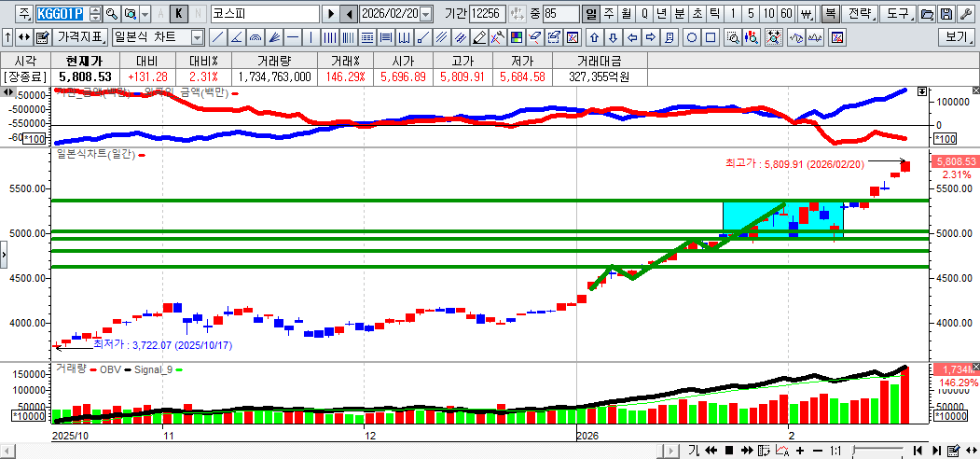Select the trend line drawing tool
Viewport: 980px width, 459px height.
(216, 37)
